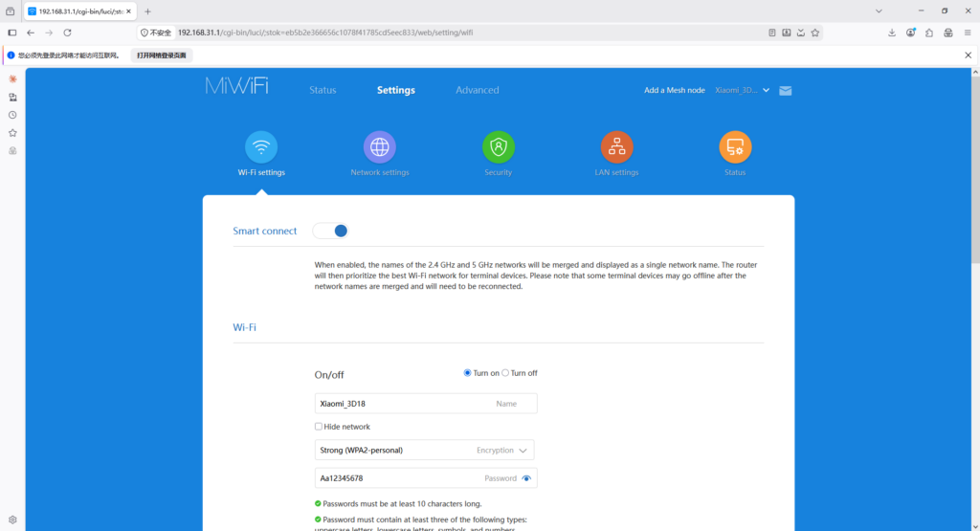
Task: Click the browser forward arrow
Action: point(49,33)
